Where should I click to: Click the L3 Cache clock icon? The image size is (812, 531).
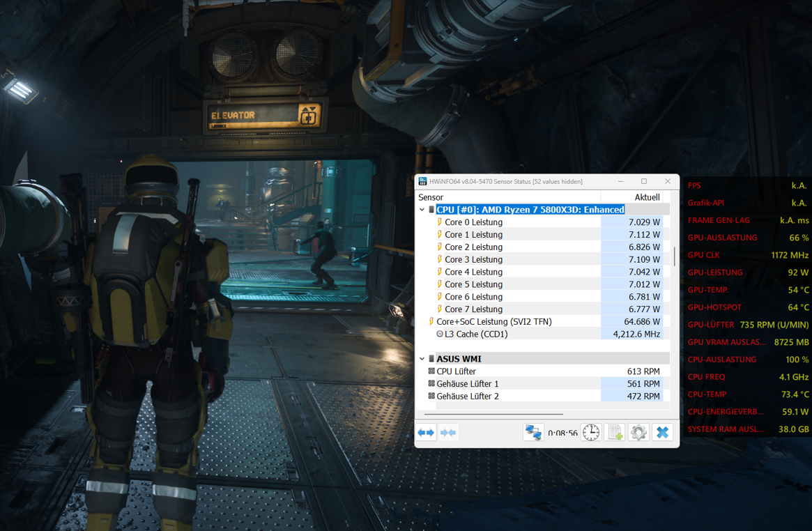pyautogui.click(x=440, y=334)
